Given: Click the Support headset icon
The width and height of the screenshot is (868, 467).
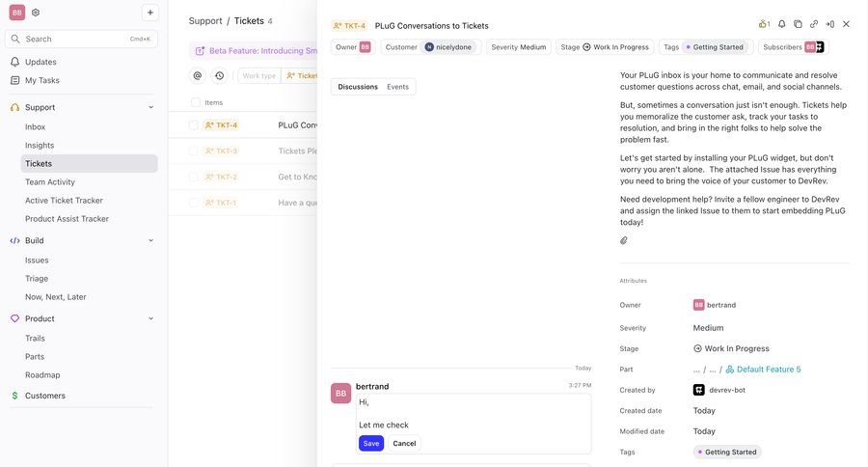Looking at the screenshot, I should click(14, 107).
